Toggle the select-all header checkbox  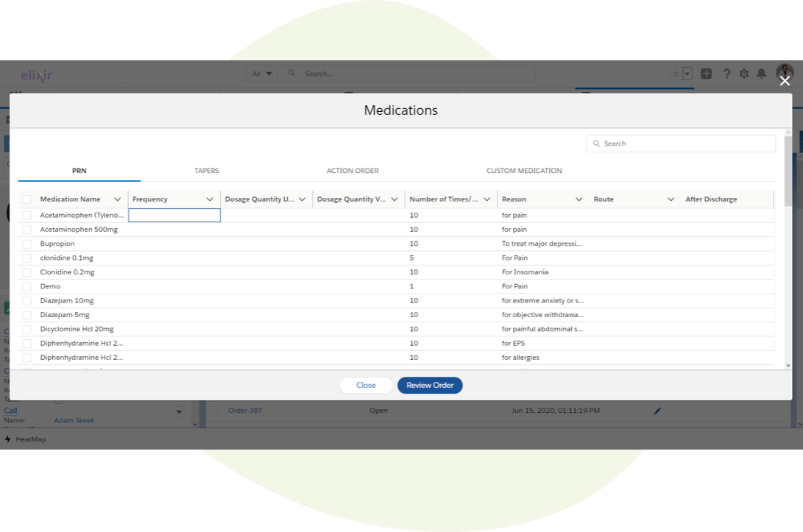(x=27, y=199)
